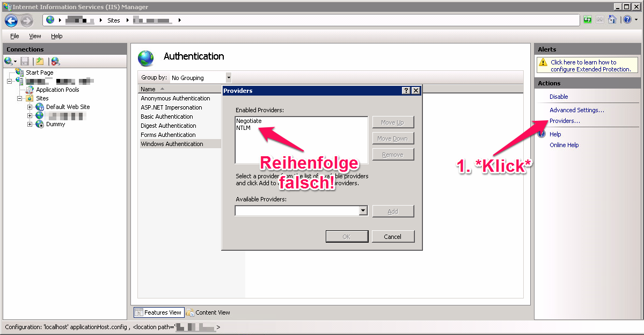
Task: Click the Features View icon
Action: 139,312
